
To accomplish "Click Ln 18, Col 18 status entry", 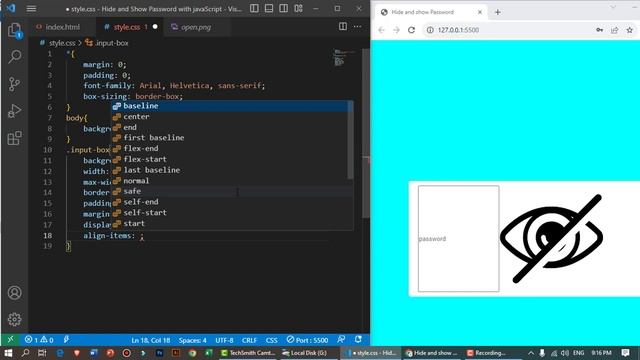I will pos(151,340).
